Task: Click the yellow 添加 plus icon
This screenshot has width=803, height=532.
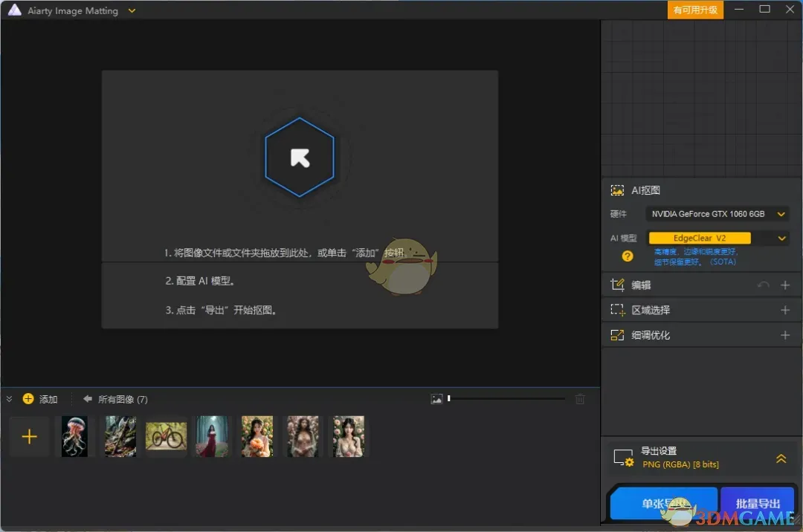Action: [x=28, y=399]
